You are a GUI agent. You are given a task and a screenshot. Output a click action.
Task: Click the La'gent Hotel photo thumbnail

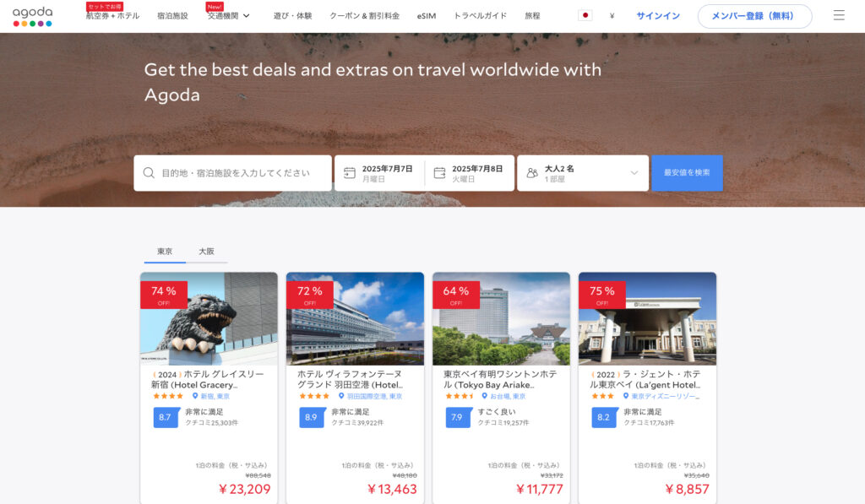648,319
